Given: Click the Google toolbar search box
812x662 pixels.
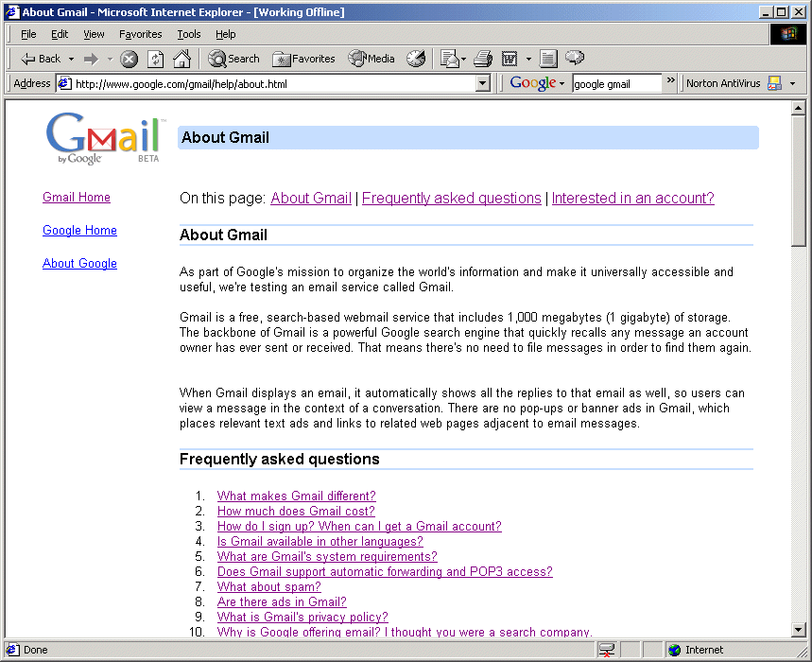Looking at the screenshot, I should click(x=616, y=83).
